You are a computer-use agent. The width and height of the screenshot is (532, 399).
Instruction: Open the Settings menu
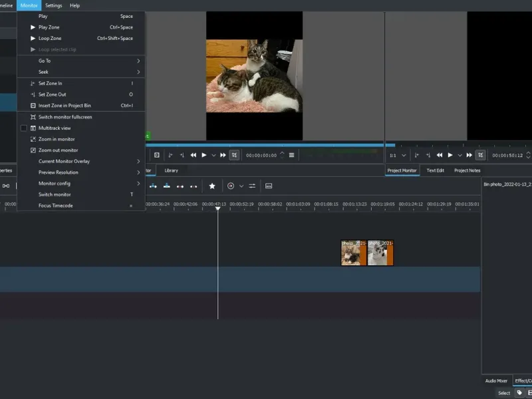click(53, 5)
